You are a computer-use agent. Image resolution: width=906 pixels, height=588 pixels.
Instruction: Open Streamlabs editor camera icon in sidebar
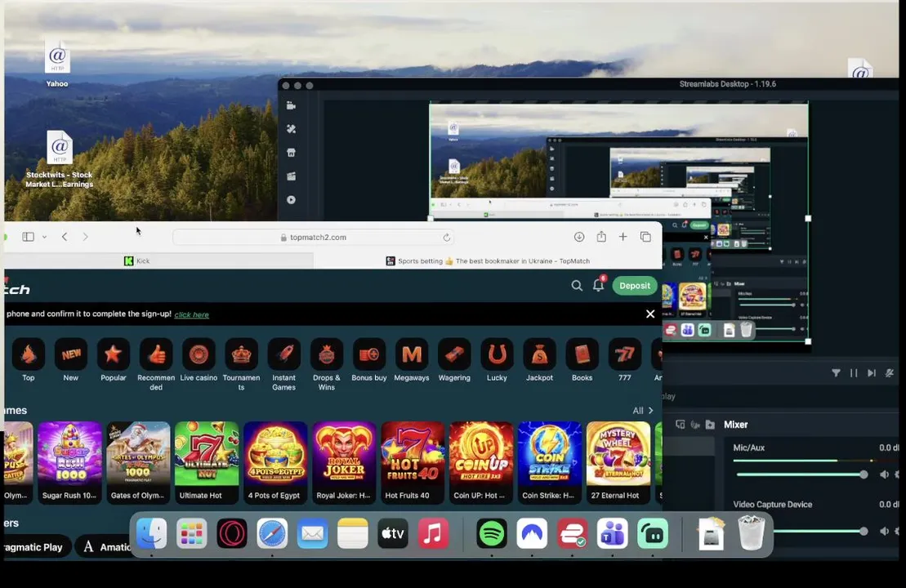pyautogui.click(x=291, y=105)
